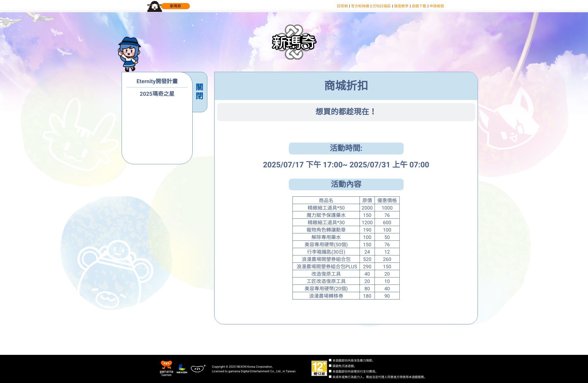Click the 原價 column header
This screenshot has height=383, width=588.
(x=367, y=200)
